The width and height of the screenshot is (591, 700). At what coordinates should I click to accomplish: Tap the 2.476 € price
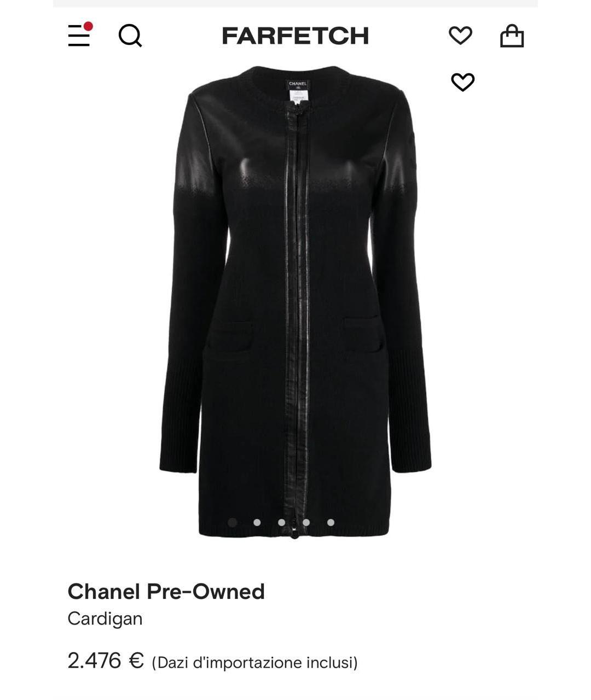pos(106,661)
